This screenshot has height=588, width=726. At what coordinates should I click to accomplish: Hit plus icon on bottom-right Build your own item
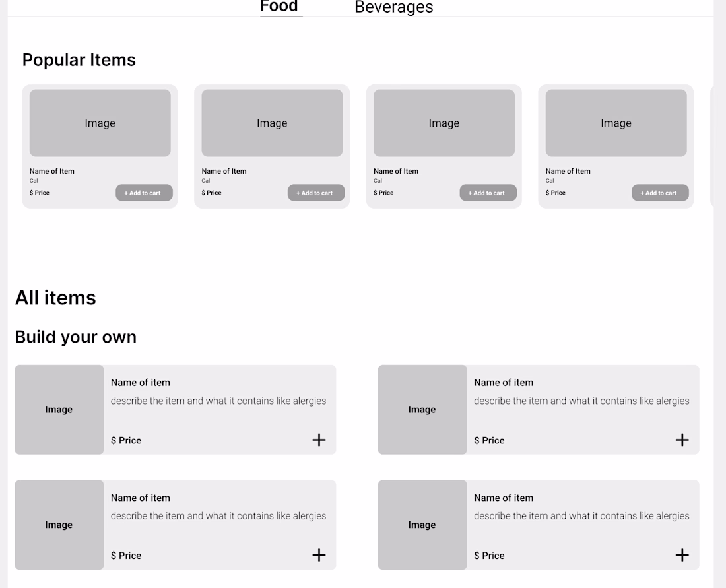[x=682, y=556]
